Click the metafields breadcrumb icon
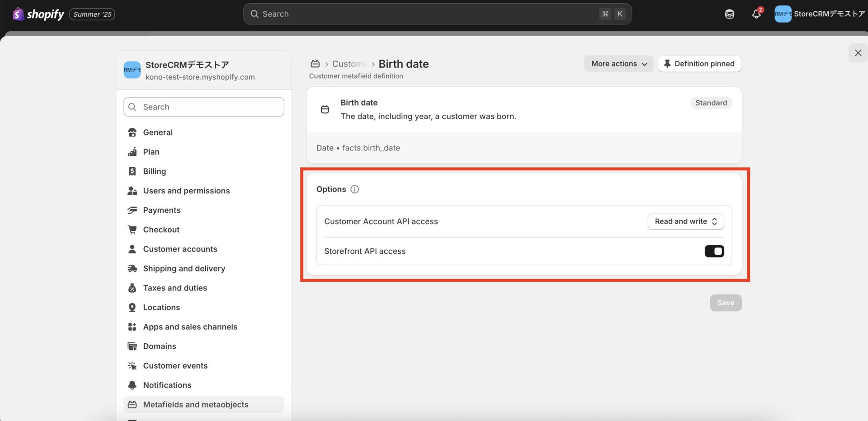 pyautogui.click(x=315, y=64)
